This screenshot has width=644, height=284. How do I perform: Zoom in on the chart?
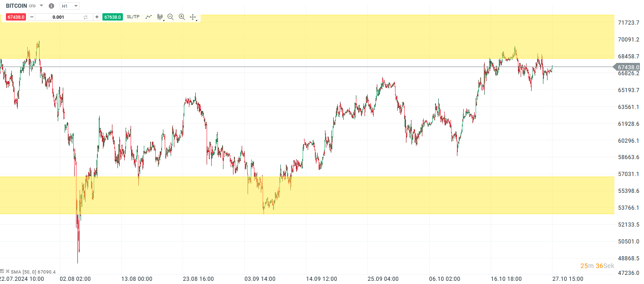pos(182,17)
